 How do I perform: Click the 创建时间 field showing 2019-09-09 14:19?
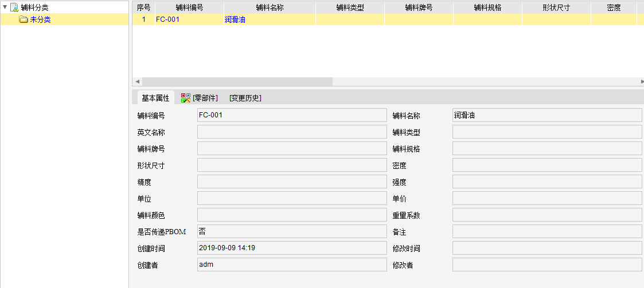click(292, 248)
